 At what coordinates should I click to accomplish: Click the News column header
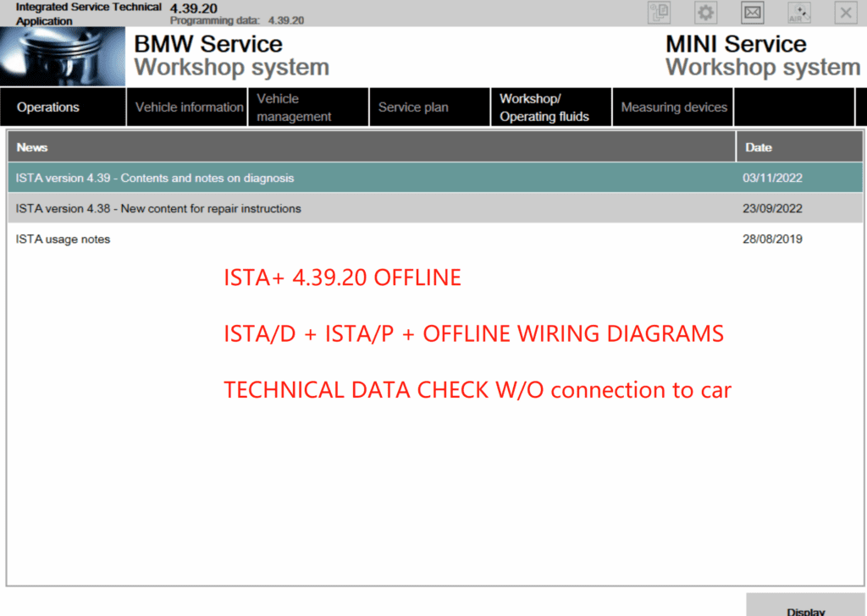(x=372, y=147)
